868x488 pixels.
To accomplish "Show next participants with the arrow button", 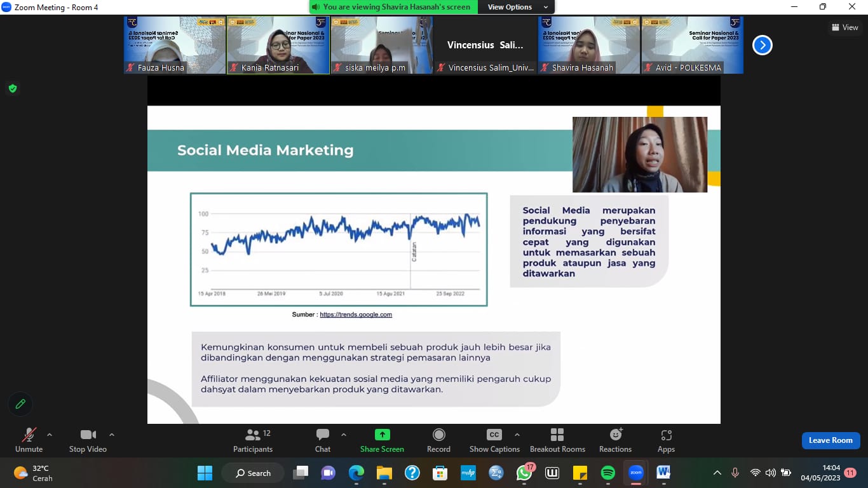I will pos(762,45).
